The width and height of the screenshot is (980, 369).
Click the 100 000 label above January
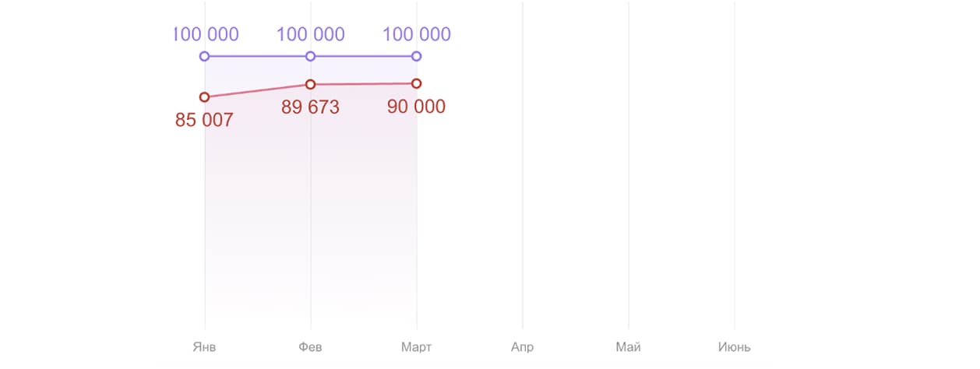206,34
